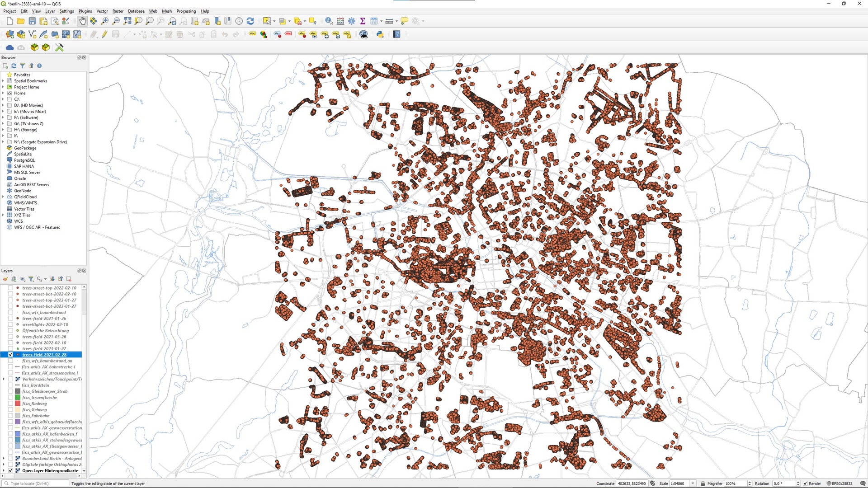Click Save Project floppy disk icon
The width and height of the screenshot is (868, 488).
32,21
